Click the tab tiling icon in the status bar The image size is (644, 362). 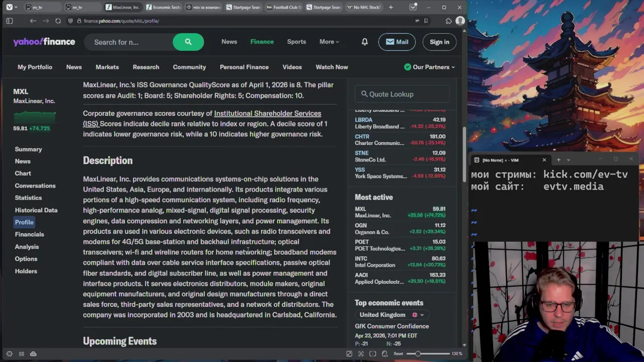click(21, 354)
